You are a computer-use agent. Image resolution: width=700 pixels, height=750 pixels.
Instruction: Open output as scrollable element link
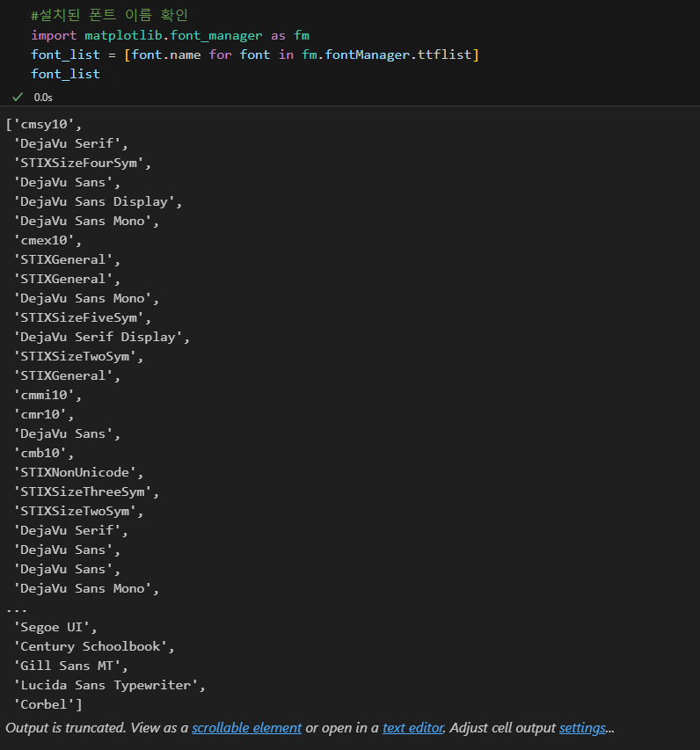[246, 727]
